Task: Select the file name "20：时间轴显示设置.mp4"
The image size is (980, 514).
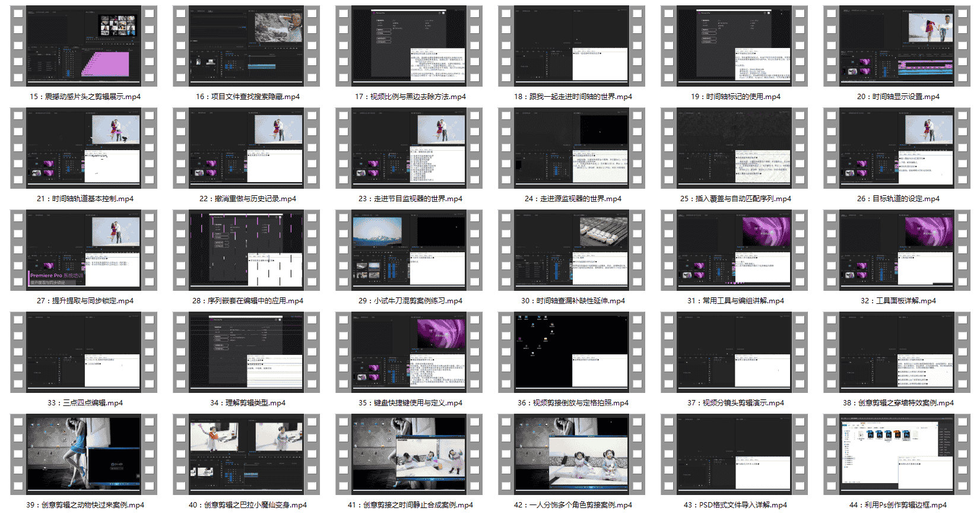Action: click(x=898, y=97)
